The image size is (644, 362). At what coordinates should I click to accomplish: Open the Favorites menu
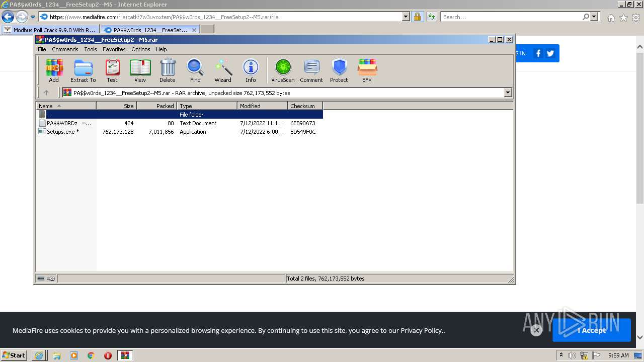click(x=114, y=49)
